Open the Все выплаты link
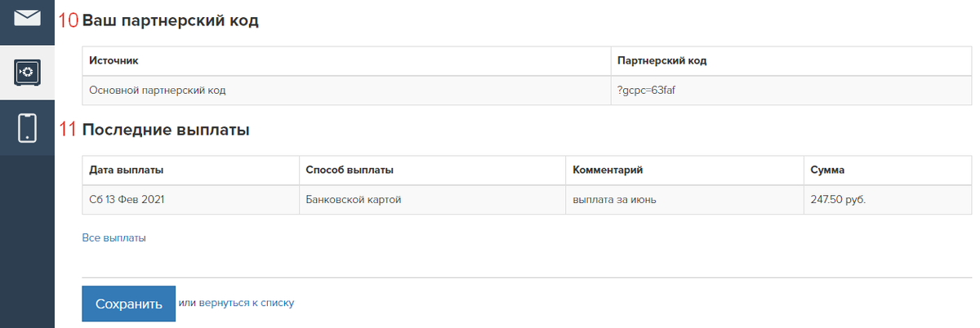The height and width of the screenshot is (328, 980). (114, 238)
